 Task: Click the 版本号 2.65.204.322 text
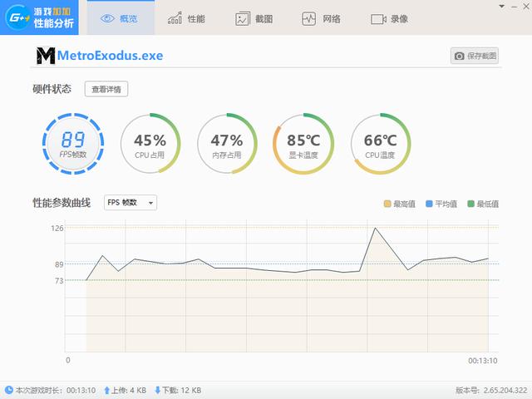(491, 390)
